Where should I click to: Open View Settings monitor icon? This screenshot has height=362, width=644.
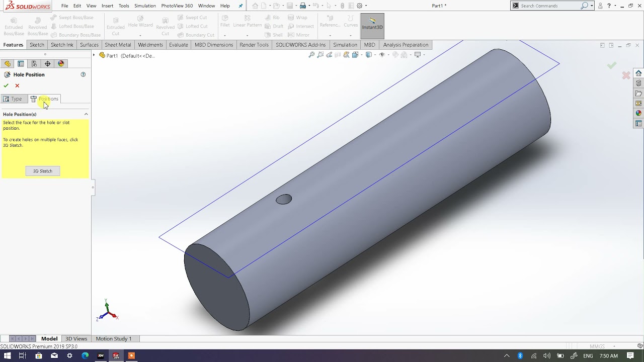(x=417, y=55)
